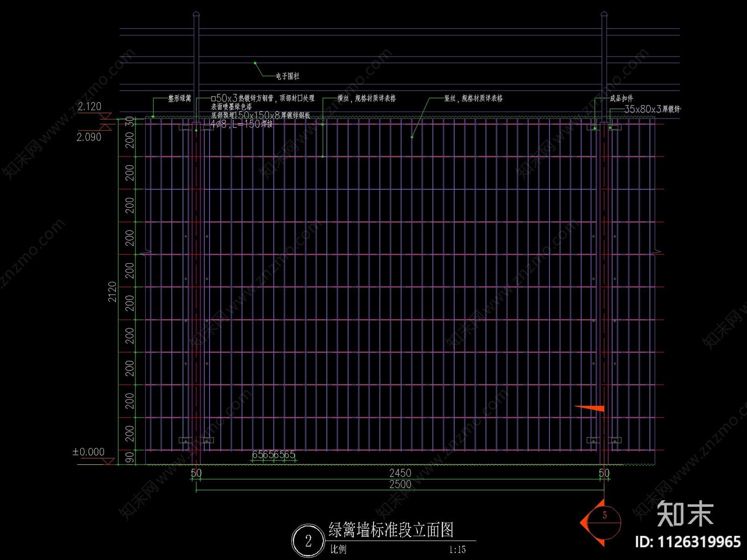Select the 2120 overall height dimension
The width and height of the screenshot is (747, 560).
pos(113,292)
